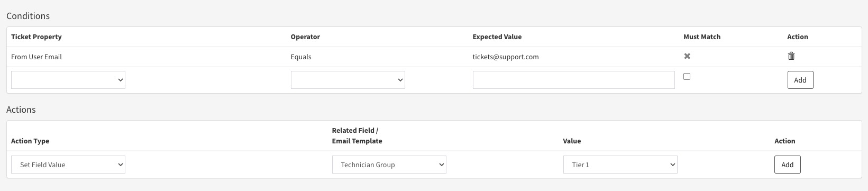868x191 pixels.
Task: Delete the From User Email condition with the trash icon
Action: [x=791, y=56]
